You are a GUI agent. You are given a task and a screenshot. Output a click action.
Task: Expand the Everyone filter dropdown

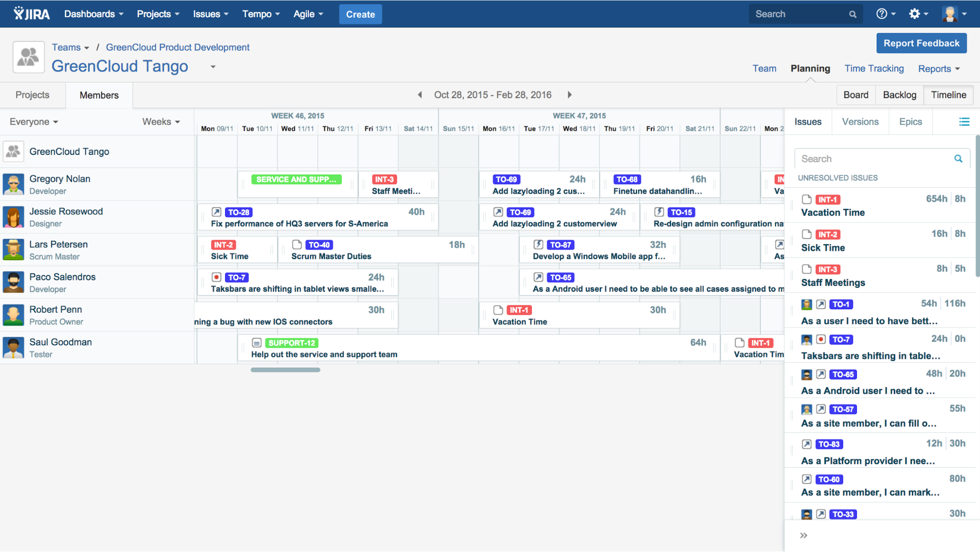coord(33,122)
